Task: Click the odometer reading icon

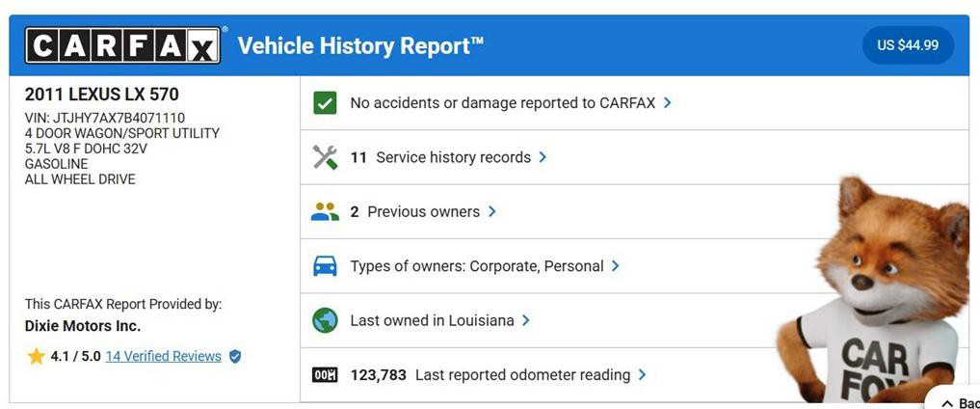Action: 325,374
